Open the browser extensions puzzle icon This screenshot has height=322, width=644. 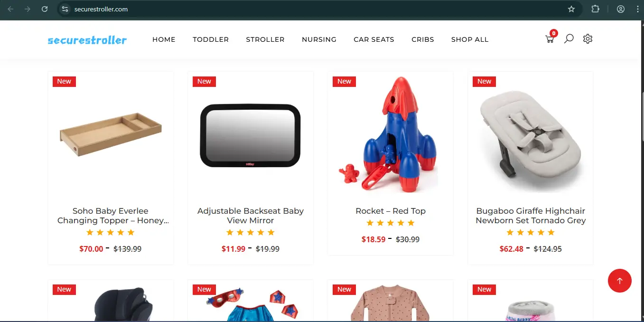click(x=595, y=9)
